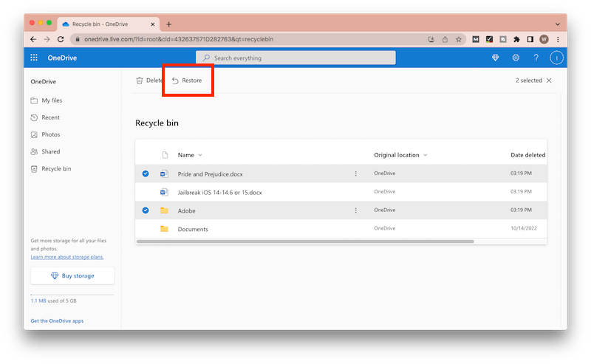This screenshot has width=591, height=364.
Task: Bookmark this page with star icon
Action: point(458,39)
